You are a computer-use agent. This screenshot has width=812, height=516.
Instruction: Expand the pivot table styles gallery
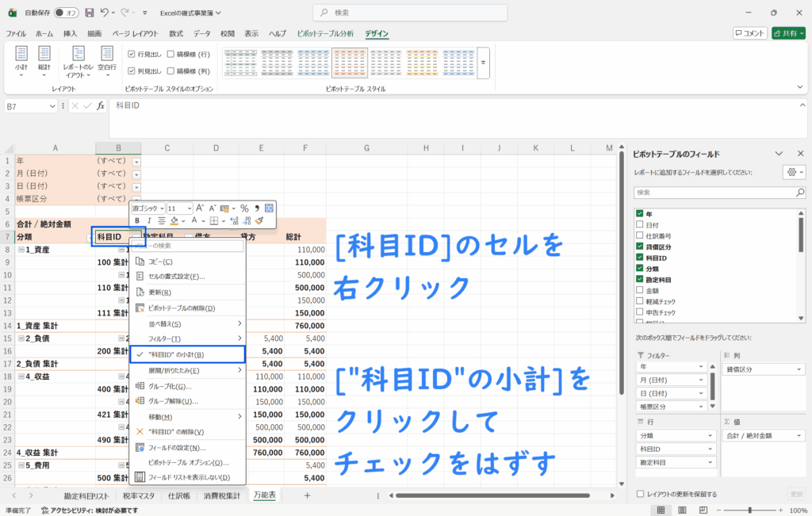[483, 61]
